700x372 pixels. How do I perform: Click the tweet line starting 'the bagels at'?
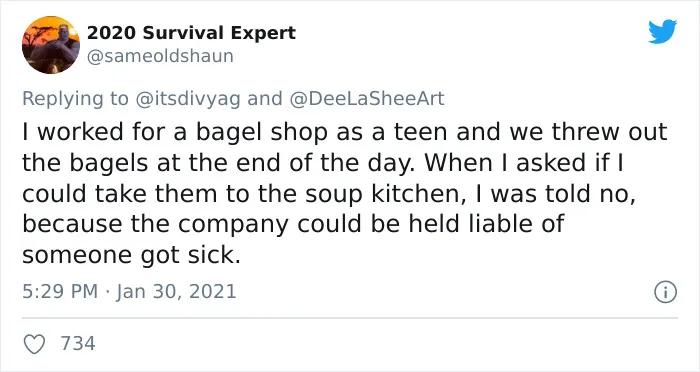(x=322, y=163)
